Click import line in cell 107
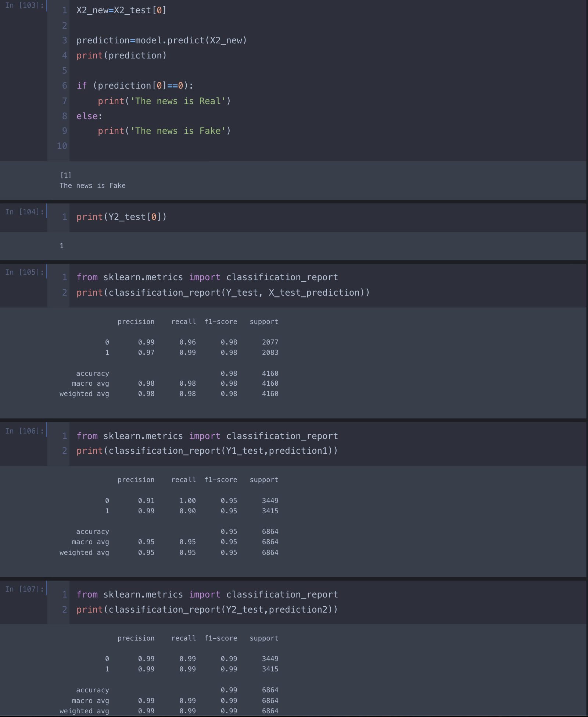 (207, 595)
